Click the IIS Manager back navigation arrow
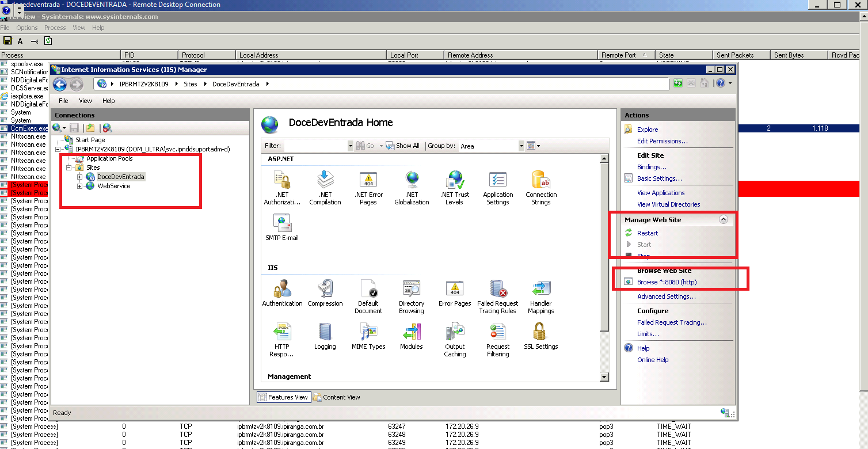The image size is (868, 449). (x=60, y=85)
